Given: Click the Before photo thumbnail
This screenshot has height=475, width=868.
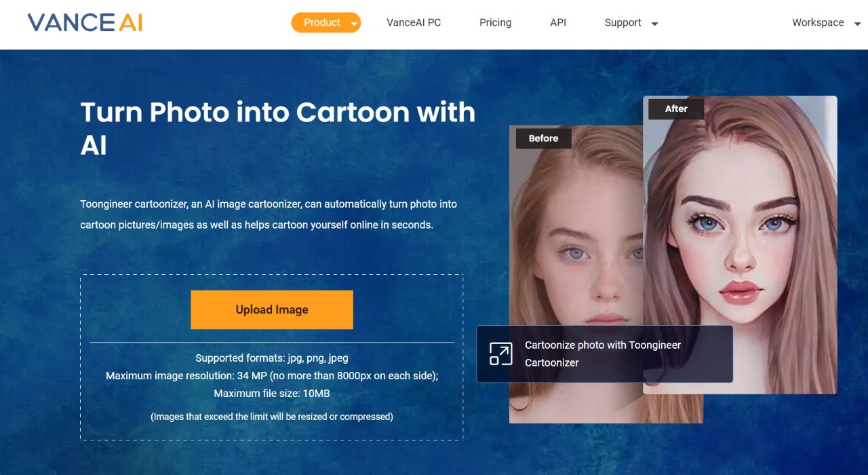Looking at the screenshot, I should [x=576, y=274].
